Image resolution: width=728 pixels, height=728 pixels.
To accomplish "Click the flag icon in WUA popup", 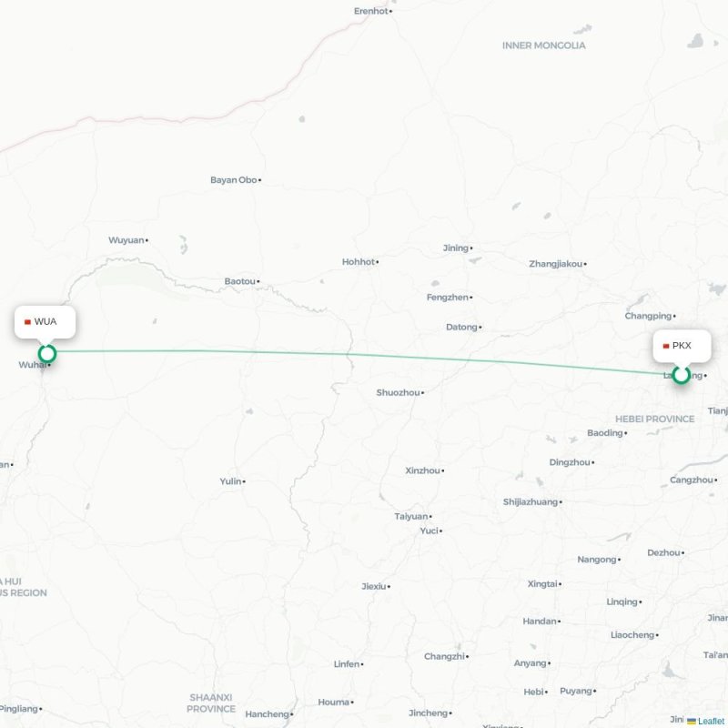I will 27,322.
